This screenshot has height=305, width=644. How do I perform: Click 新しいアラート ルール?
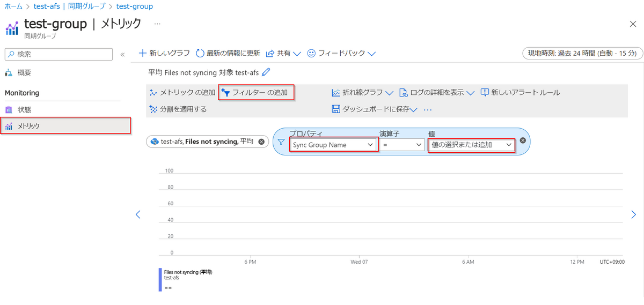pos(520,92)
